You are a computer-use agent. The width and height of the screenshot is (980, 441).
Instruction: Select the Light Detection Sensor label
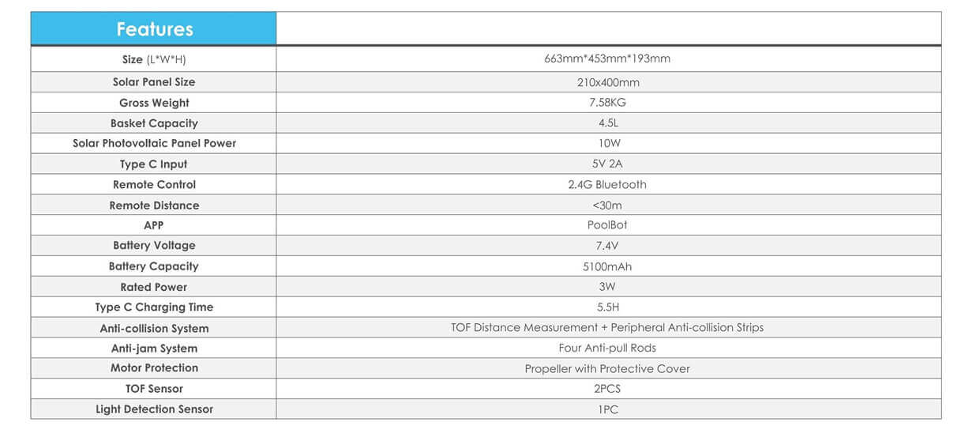tap(154, 409)
